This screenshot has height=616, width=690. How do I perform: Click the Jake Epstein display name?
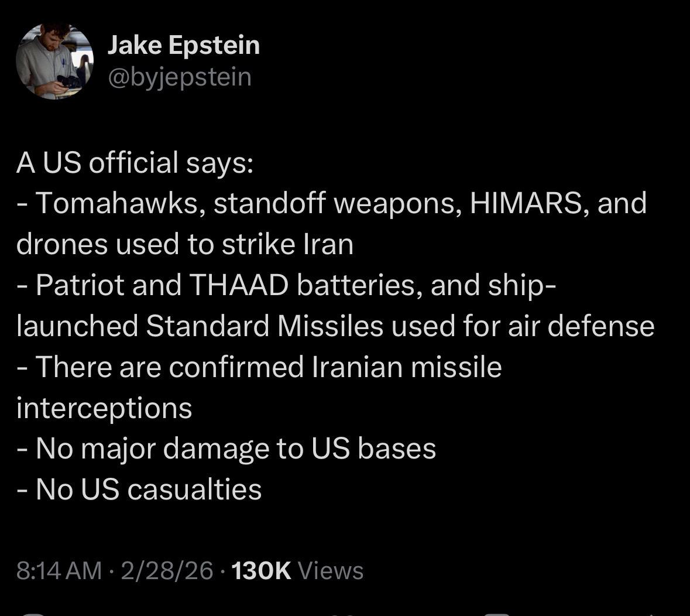pos(183,45)
